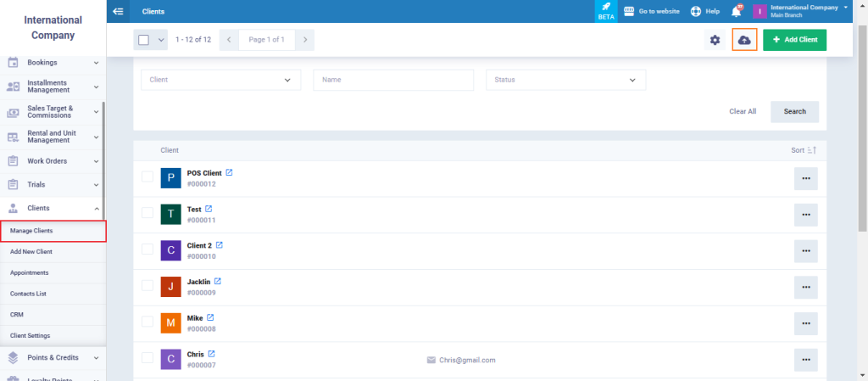Click the cloud import icon
868x381 pixels.
[744, 40]
